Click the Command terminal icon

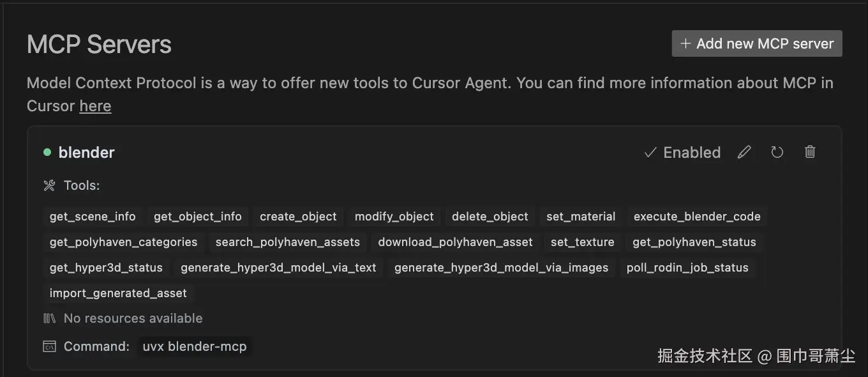pos(49,346)
